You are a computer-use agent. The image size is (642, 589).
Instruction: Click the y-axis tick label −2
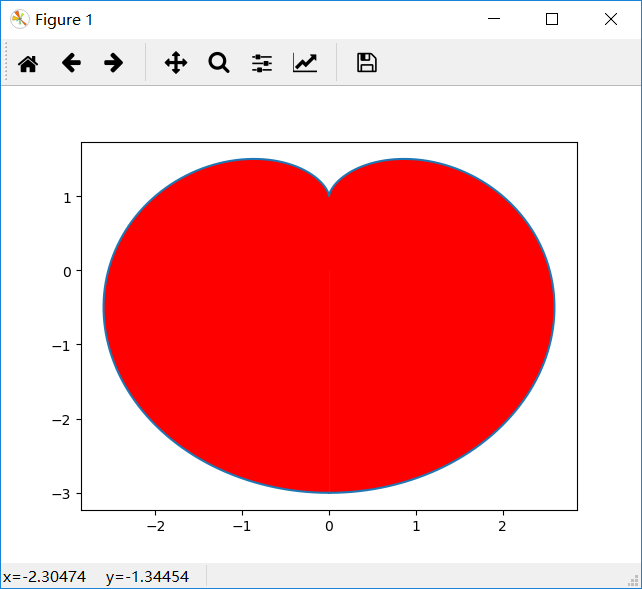tap(61, 420)
